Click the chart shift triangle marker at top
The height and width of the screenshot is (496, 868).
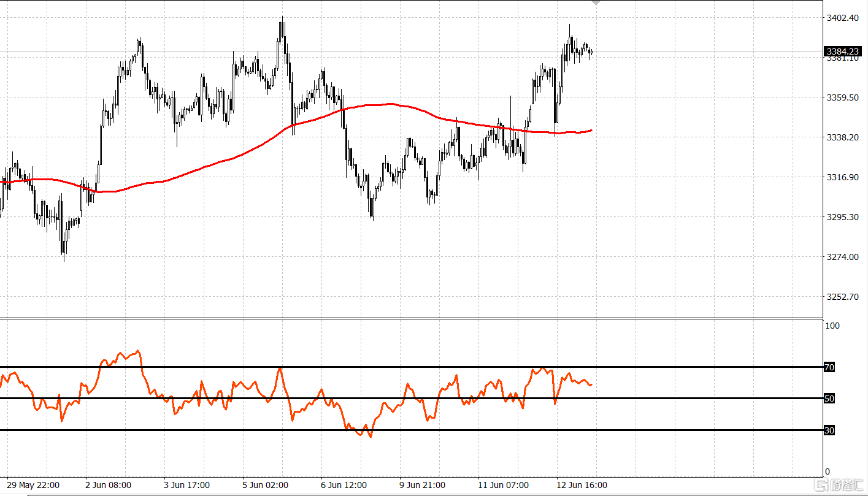pyautogui.click(x=595, y=2)
